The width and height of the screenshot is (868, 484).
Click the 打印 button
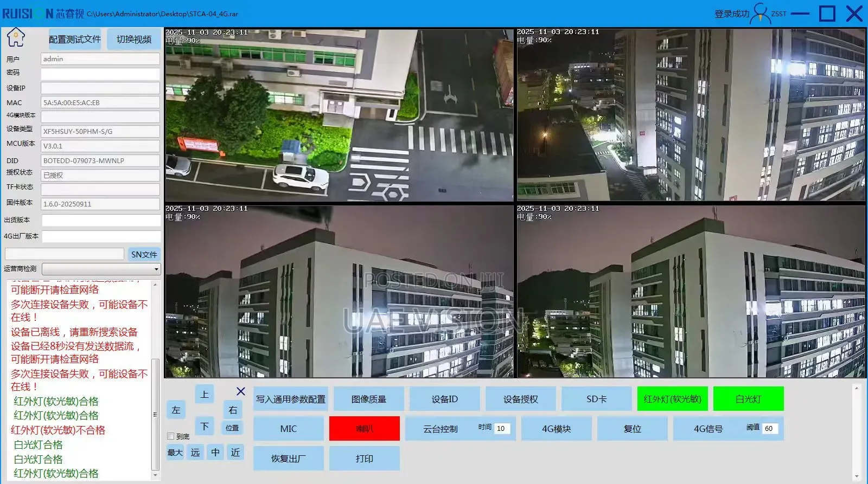(365, 459)
